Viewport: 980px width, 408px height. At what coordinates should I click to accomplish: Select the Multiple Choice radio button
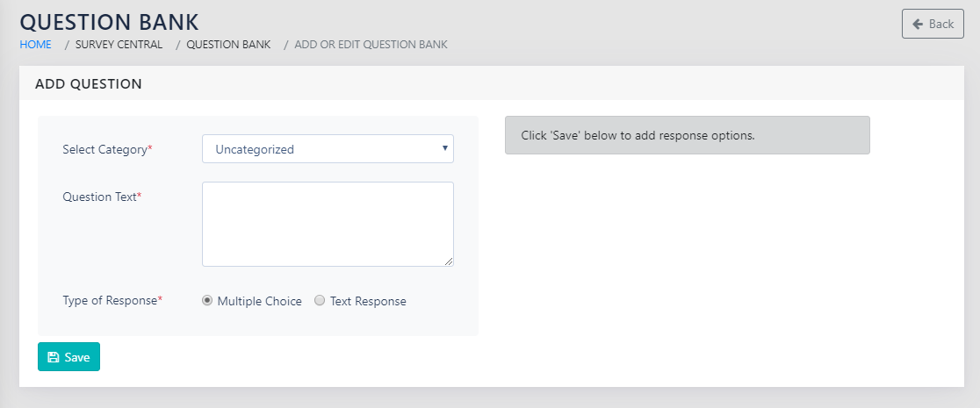point(207,301)
